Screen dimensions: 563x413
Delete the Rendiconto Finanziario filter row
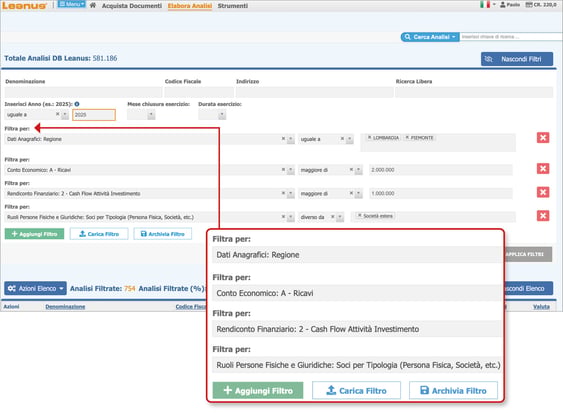543,192
